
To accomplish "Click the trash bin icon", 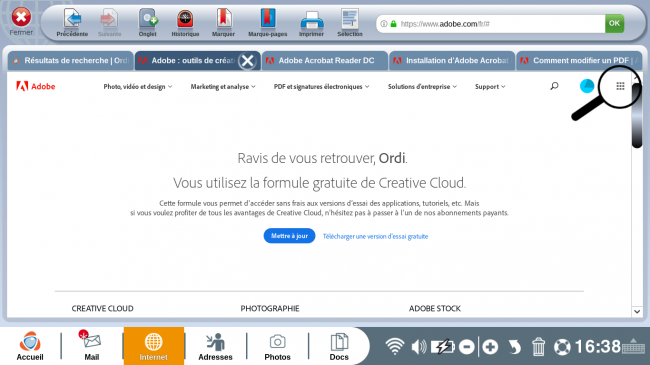I will [538, 347].
